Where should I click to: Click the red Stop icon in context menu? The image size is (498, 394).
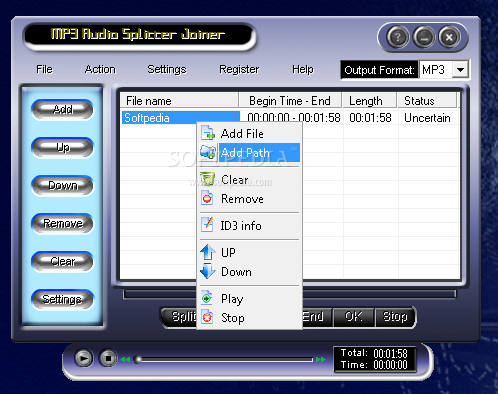point(207,317)
